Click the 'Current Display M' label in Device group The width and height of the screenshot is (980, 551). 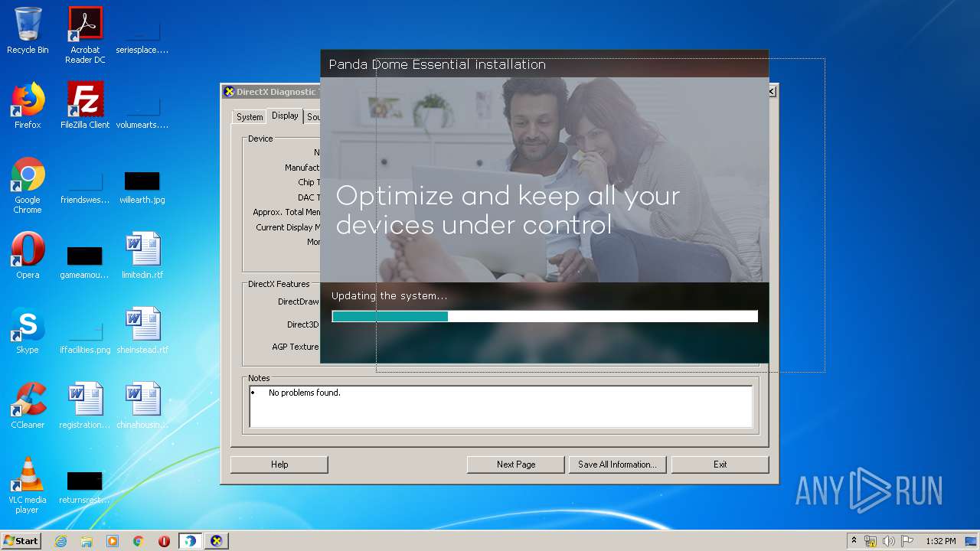click(x=288, y=227)
